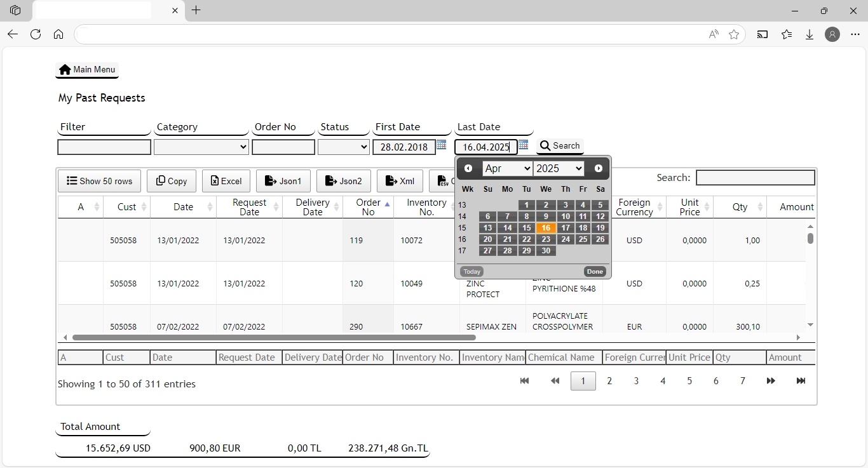The image size is (868, 468).
Task: Go to table page 5
Action: [x=689, y=381]
